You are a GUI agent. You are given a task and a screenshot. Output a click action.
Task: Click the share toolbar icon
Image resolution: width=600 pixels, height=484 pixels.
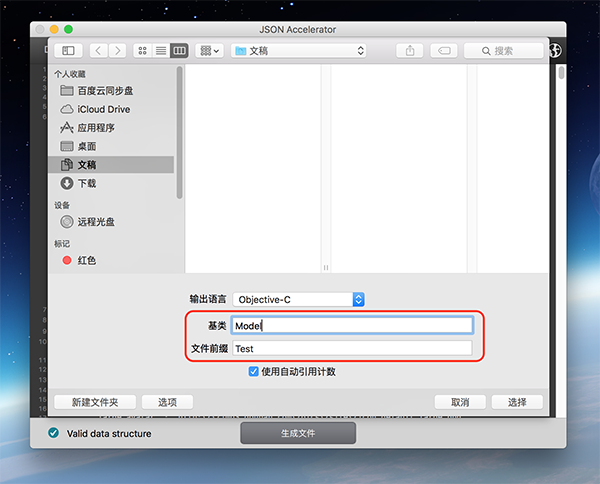409,51
